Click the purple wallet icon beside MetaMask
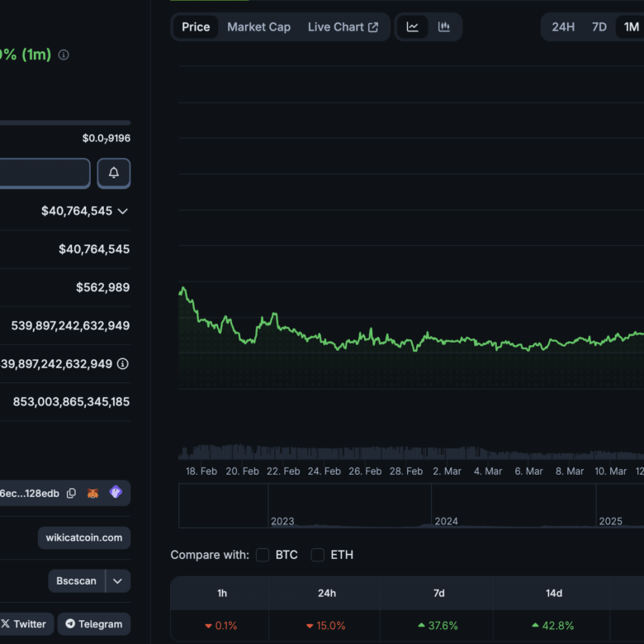Screen dimensions: 644x644 (116, 493)
